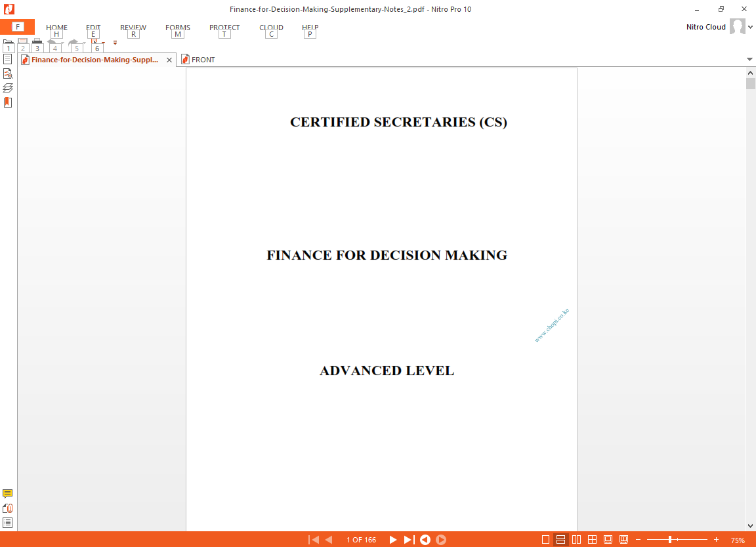756x547 pixels.
Task: Open the Layers panel icon
Action: point(8,88)
